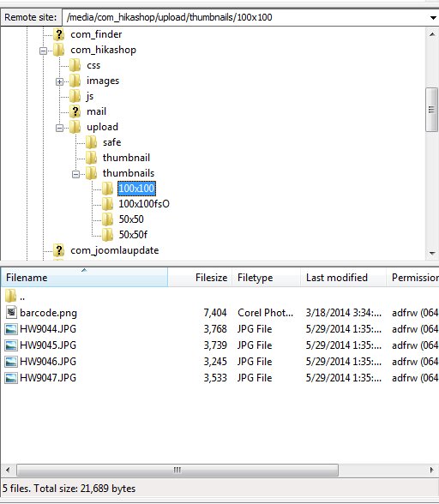Image resolution: width=439 pixels, height=504 pixels.
Task: Collapse the upload folder node
Action: click(x=59, y=128)
